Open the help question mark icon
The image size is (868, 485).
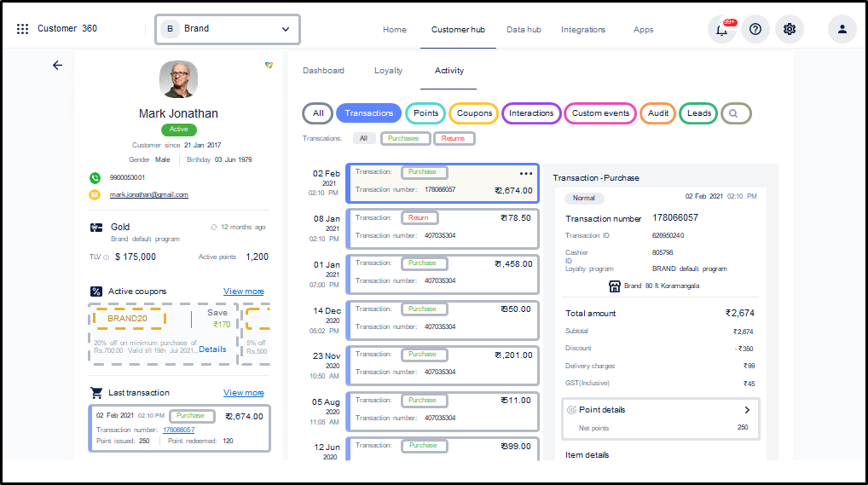coord(755,29)
